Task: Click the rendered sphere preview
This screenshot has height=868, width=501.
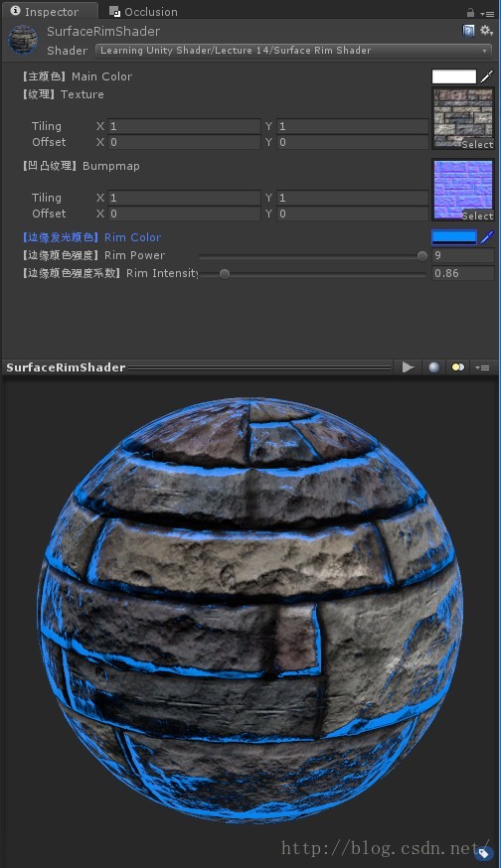Action: pyautogui.click(x=250, y=609)
